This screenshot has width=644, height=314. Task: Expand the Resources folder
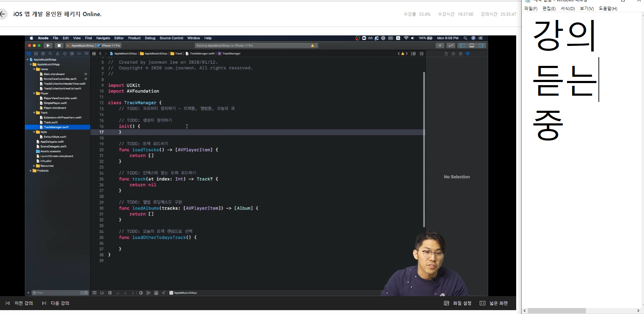tap(34, 166)
